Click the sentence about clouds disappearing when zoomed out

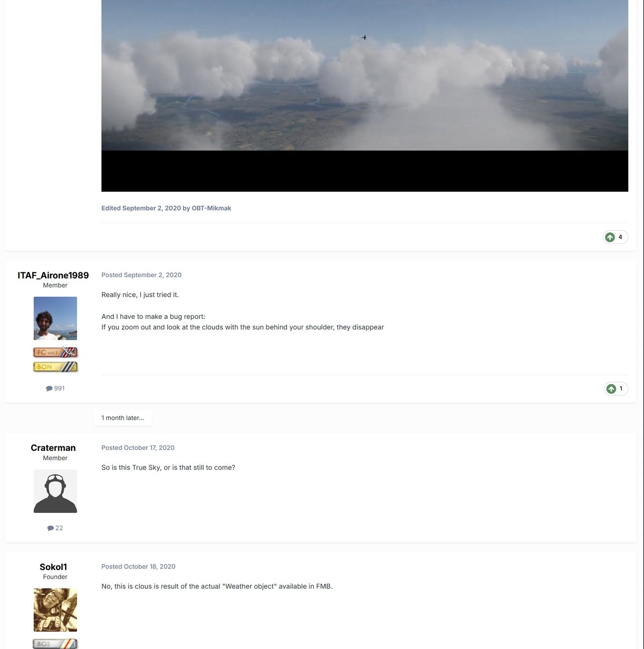[x=243, y=327]
